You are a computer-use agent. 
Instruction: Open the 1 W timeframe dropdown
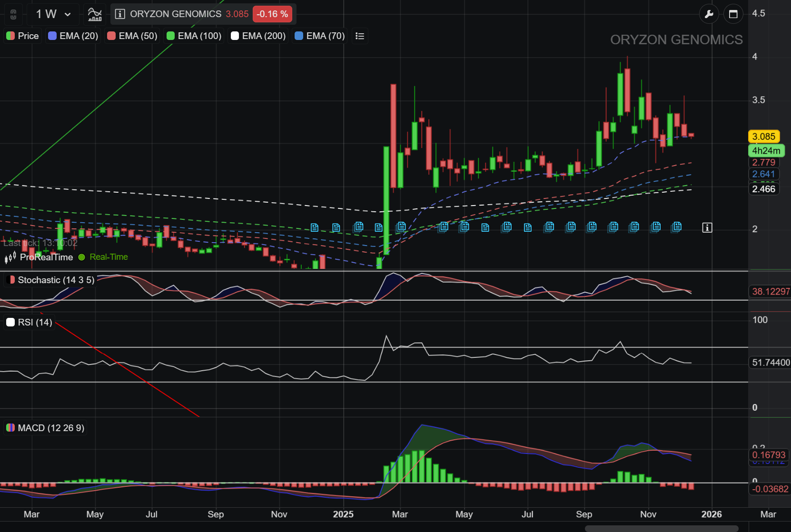click(53, 14)
